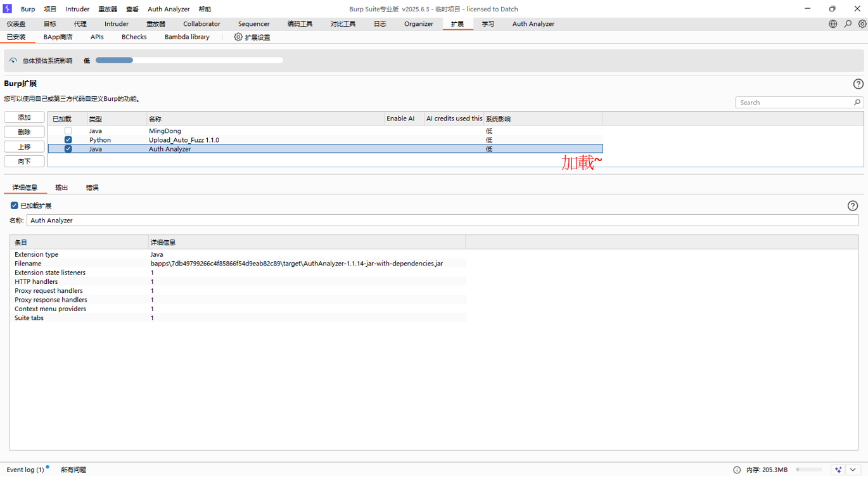Switch to the Organizer tab
868x481 pixels.
419,23
